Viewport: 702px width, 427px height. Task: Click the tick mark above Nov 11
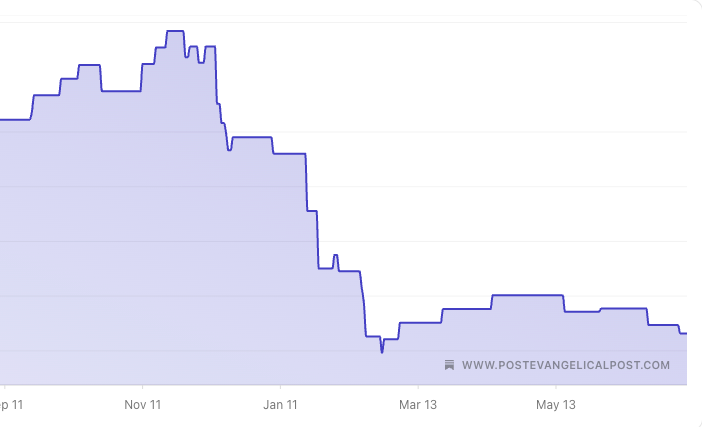pos(142,387)
